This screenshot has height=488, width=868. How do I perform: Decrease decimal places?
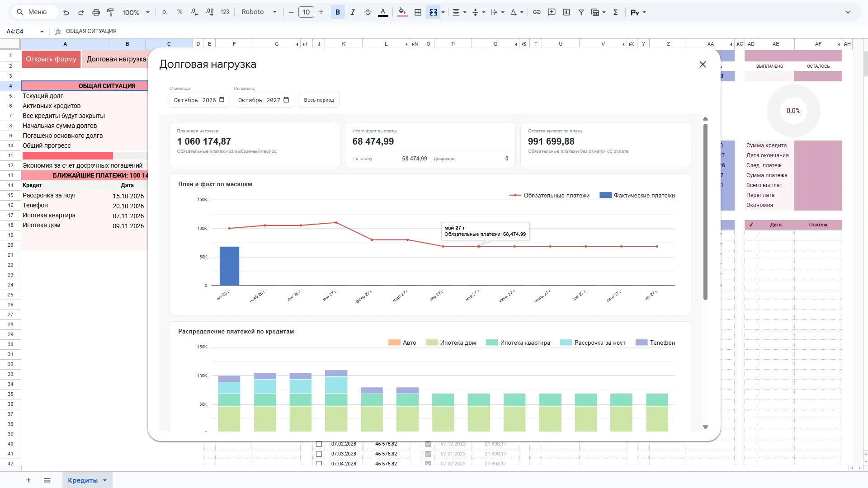pos(194,12)
